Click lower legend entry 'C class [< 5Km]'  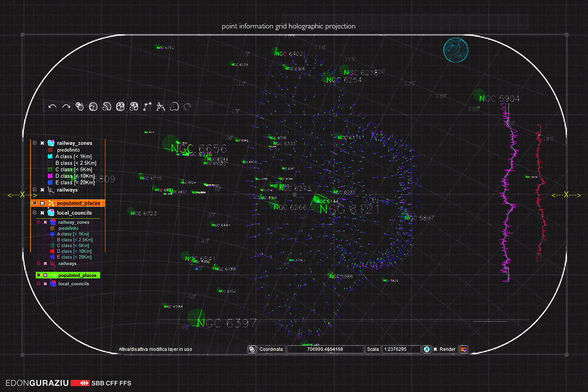click(73, 246)
